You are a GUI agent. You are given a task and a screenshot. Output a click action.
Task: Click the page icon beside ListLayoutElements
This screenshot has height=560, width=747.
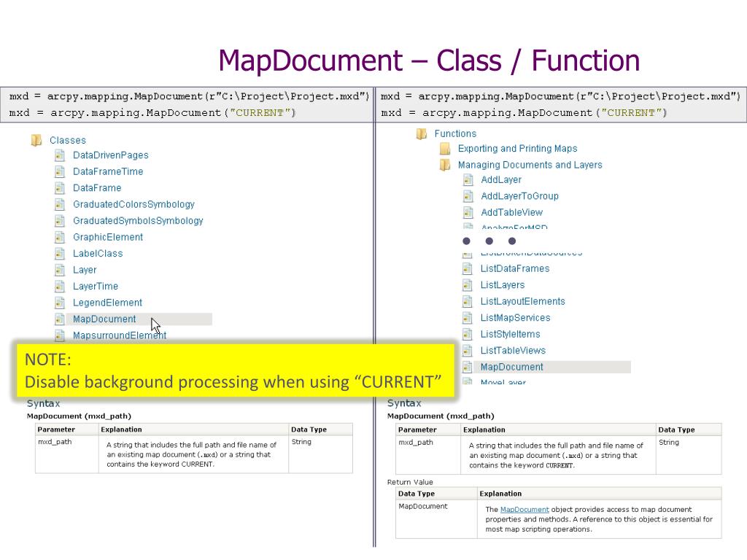(x=468, y=301)
